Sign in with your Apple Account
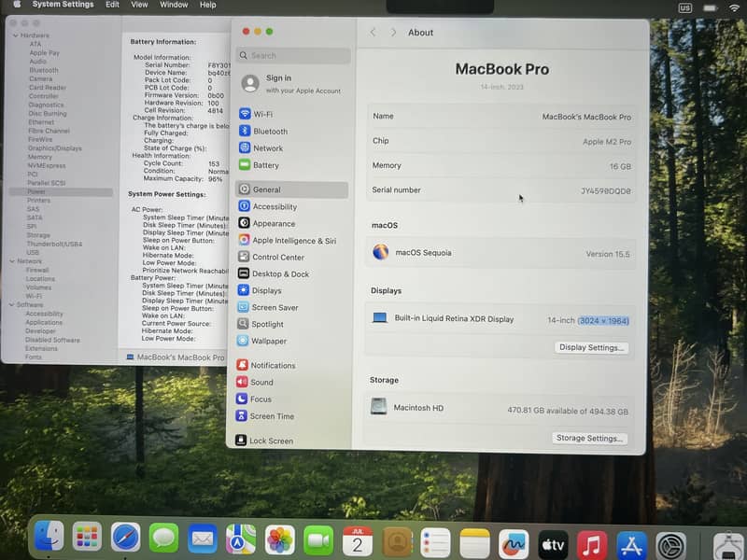The height and width of the screenshot is (560, 747). click(291, 84)
